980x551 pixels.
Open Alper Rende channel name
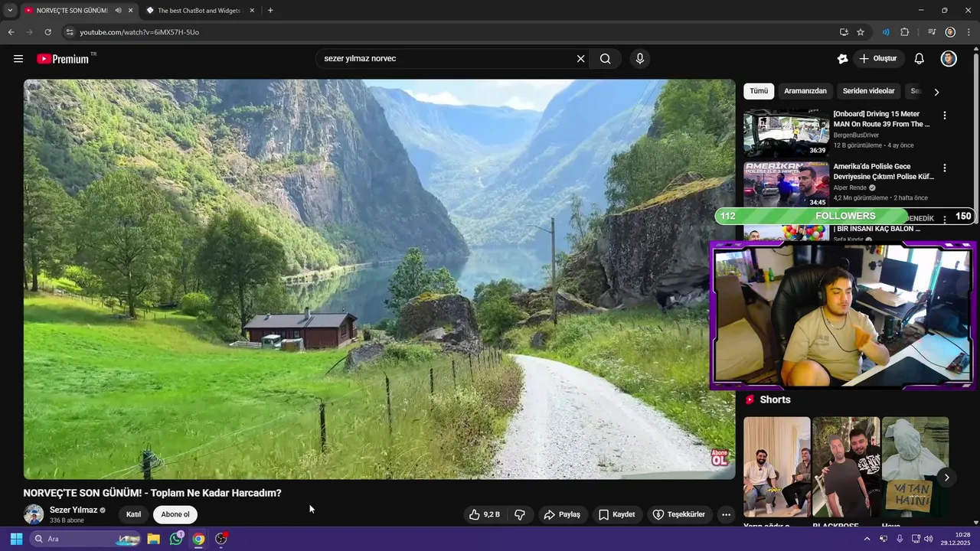coord(851,187)
